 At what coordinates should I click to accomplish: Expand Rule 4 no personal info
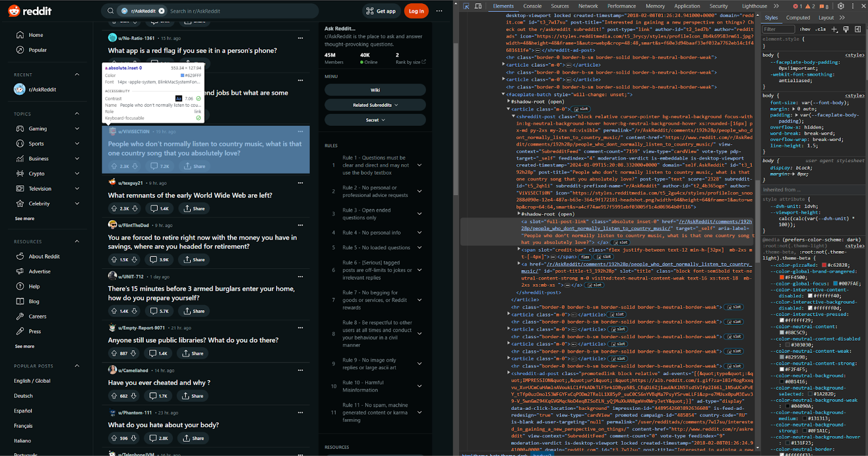coord(419,233)
